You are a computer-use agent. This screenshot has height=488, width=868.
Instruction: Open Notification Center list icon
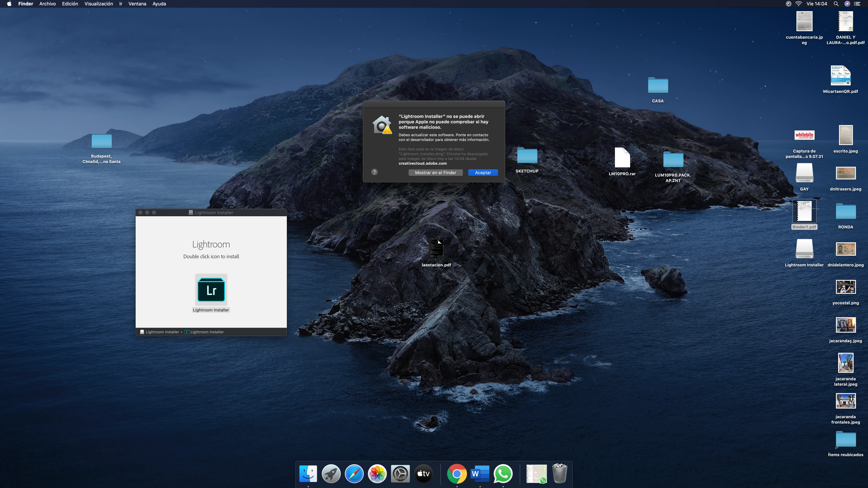point(857,4)
